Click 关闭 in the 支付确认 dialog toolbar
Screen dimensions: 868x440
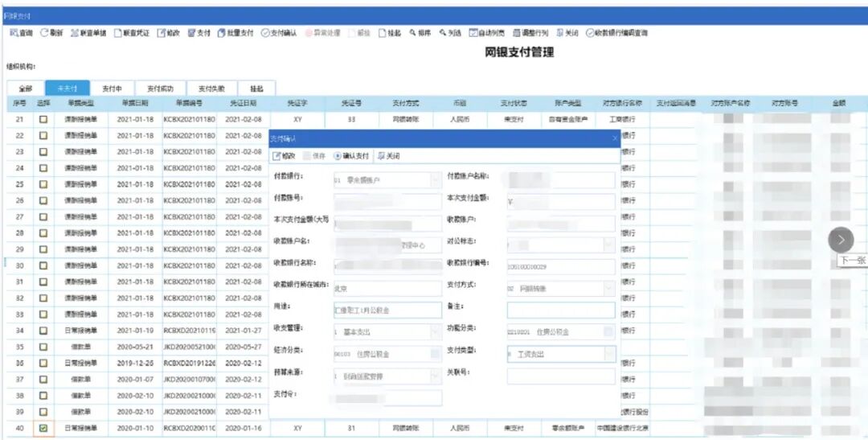pos(389,156)
